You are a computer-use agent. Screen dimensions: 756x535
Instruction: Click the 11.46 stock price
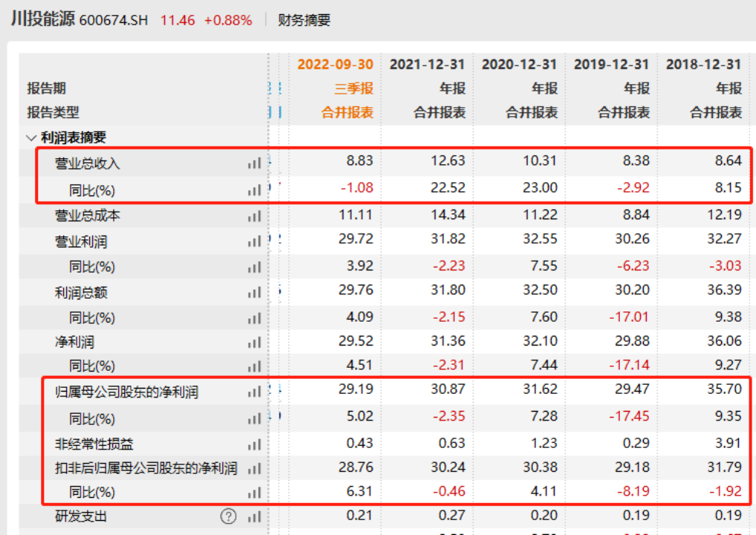point(178,20)
